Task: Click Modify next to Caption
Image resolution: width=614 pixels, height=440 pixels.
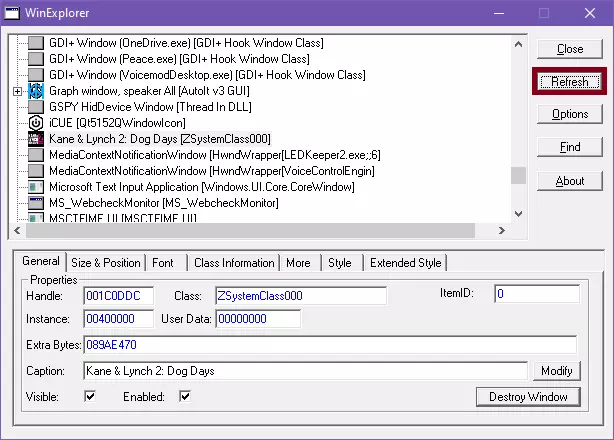Action: coord(557,371)
